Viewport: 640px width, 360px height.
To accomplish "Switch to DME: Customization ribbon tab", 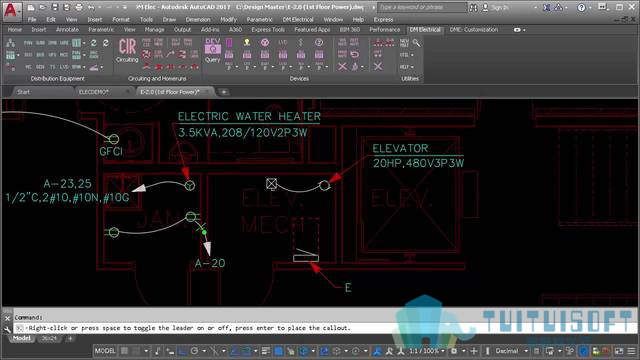I will [474, 30].
